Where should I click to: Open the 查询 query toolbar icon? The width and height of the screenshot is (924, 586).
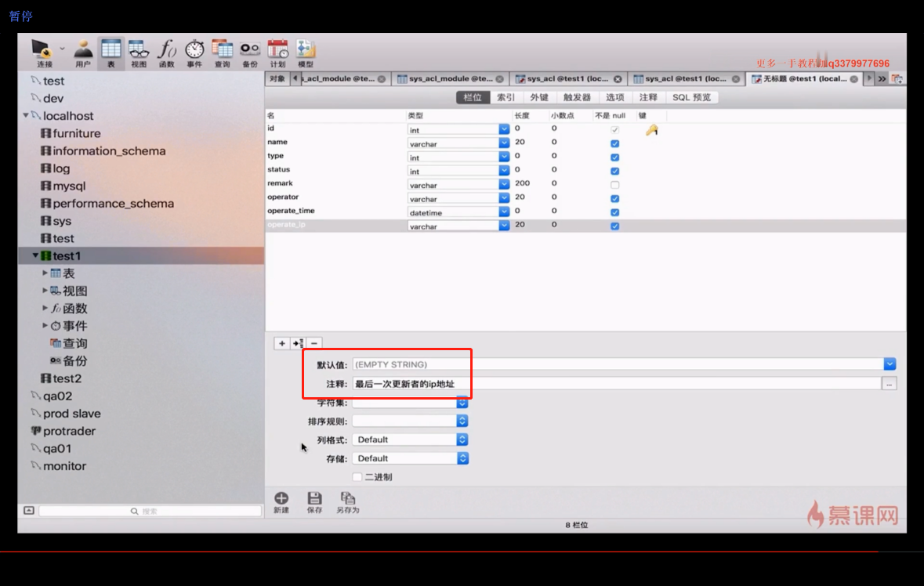222,53
